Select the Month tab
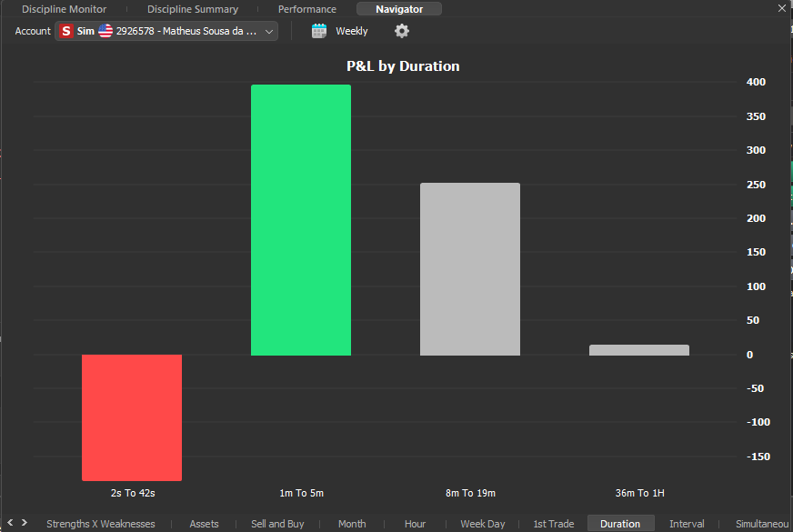The width and height of the screenshot is (793, 532). coord(352,524)
